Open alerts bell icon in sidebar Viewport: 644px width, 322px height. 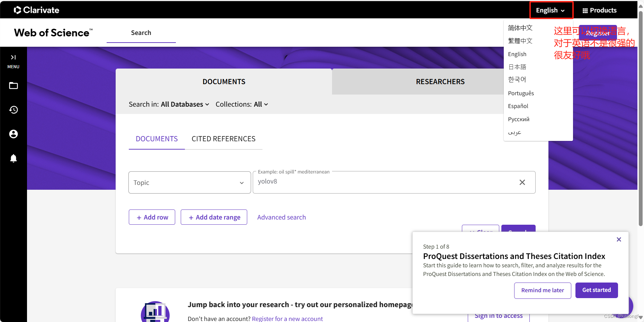14,158
